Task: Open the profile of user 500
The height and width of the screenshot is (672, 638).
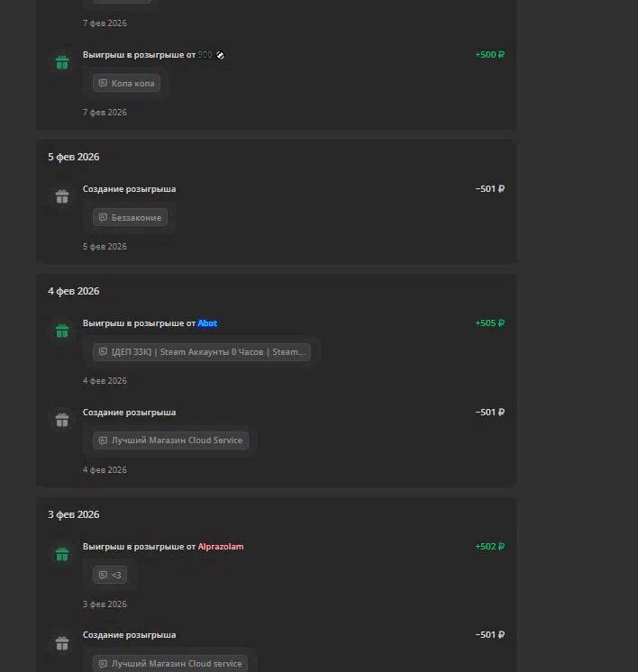Action: pos(205,55)
